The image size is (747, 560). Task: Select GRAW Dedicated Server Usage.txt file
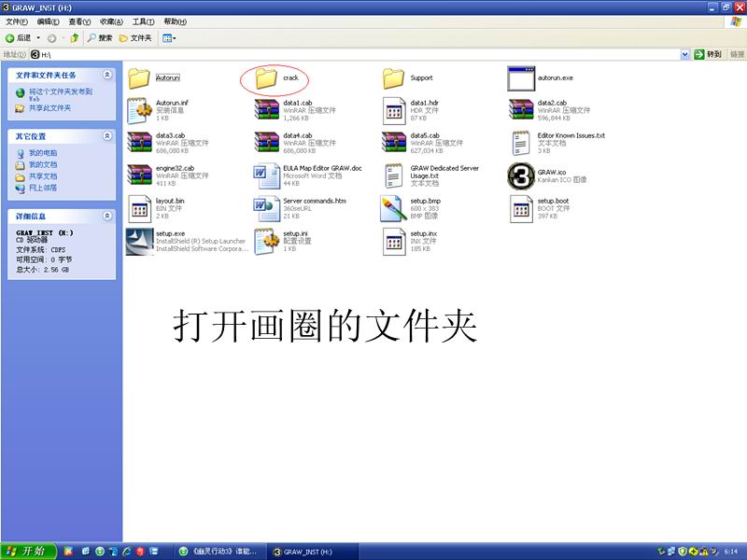click(x=430, y=175)
